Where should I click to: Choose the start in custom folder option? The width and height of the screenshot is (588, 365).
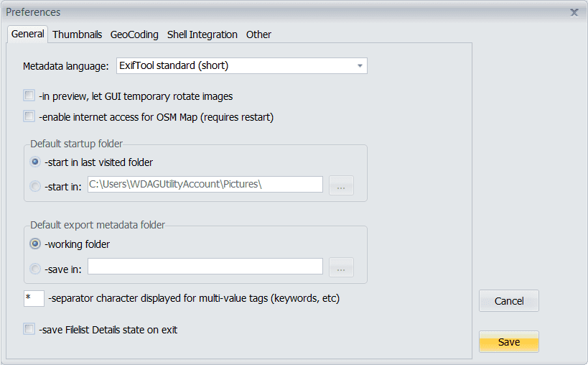pos(36,187)
